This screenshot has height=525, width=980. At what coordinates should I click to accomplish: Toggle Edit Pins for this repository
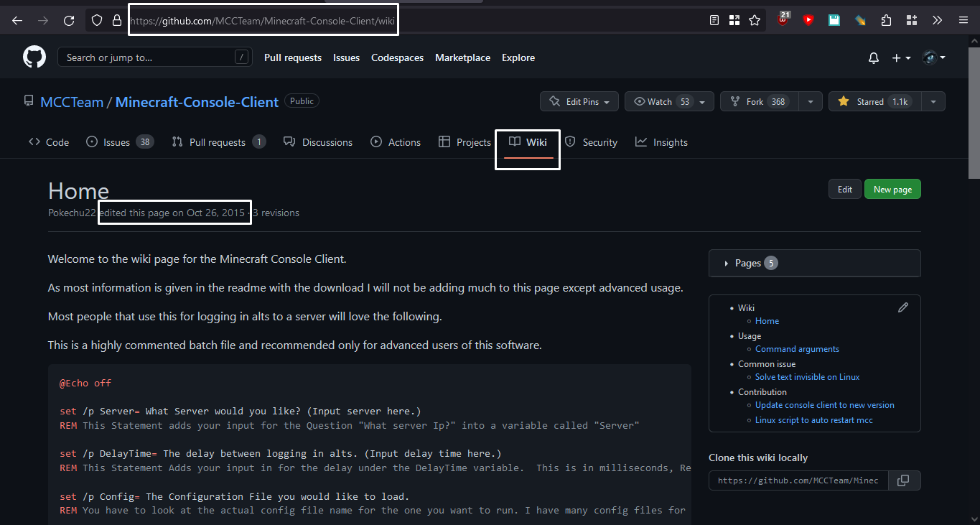tap(579, 101)
